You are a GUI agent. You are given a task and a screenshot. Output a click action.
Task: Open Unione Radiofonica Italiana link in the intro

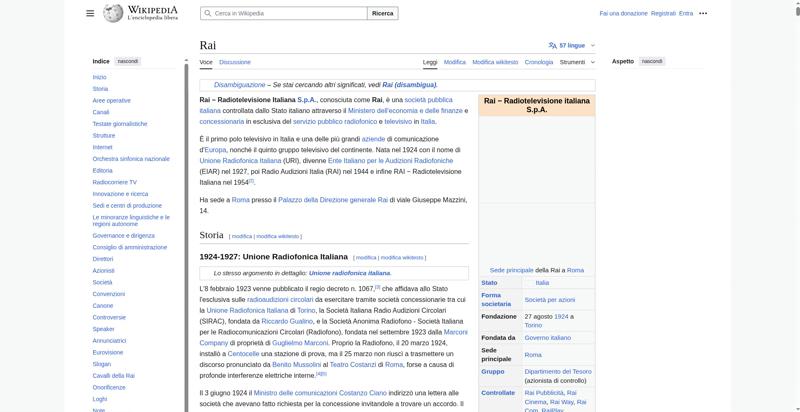240,161
